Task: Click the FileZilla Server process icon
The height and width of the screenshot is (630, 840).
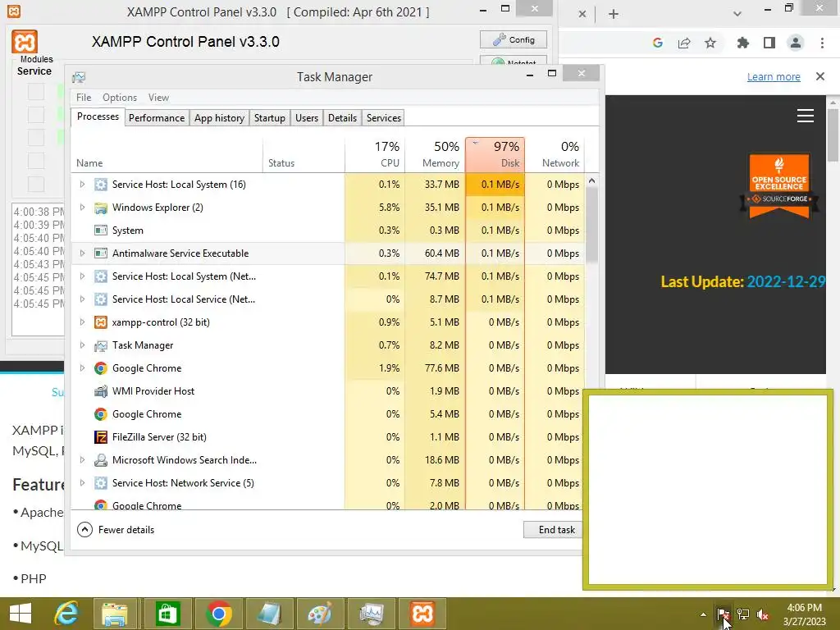Action: click(101, 437)
